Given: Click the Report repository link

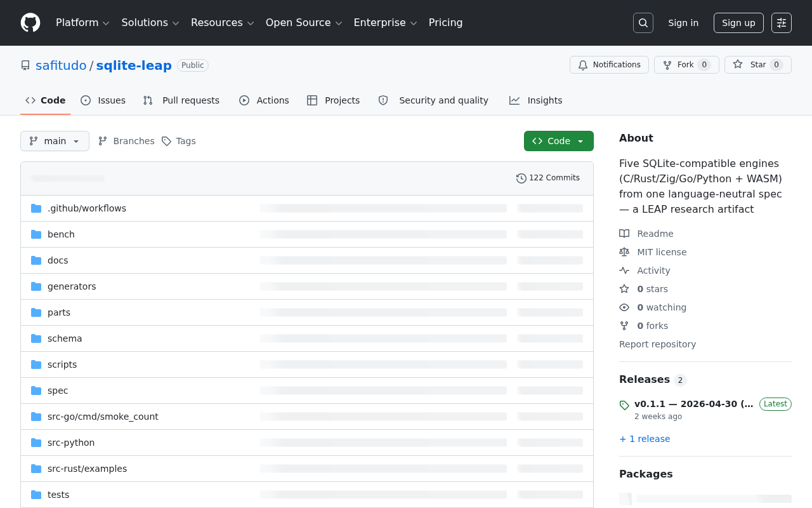Looking at the screenshot, I should pos(657,344).
